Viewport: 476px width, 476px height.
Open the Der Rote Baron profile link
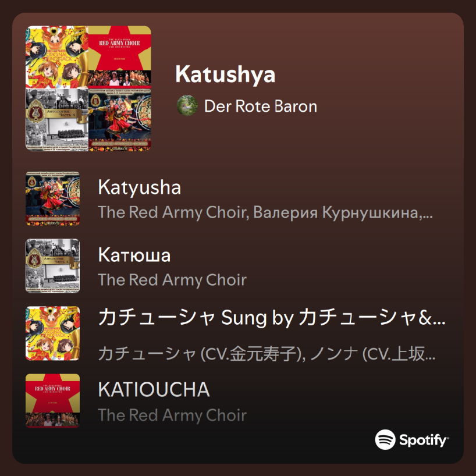pyautogui.click(x=261, y=106)
